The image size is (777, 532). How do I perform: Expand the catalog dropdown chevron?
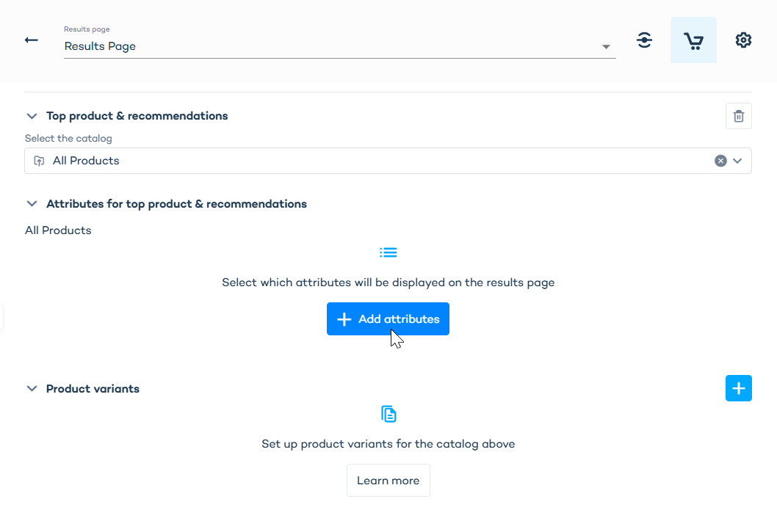(737, 161)
